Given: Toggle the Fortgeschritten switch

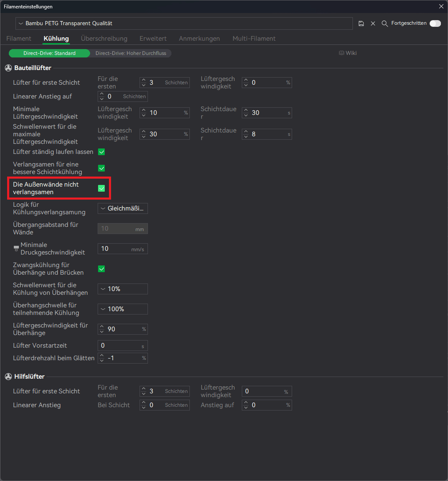Looking at the screenshot, I should click(435, 23).
